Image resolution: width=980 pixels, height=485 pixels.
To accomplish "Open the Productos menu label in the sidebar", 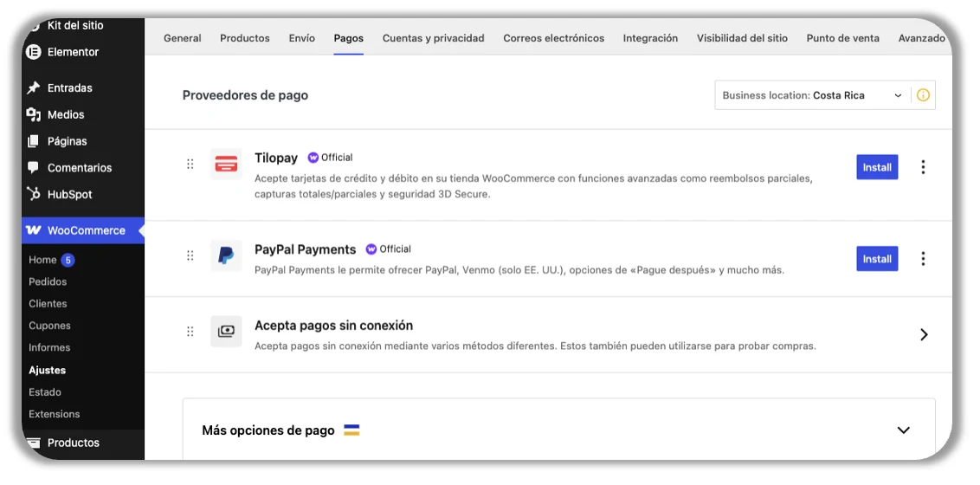I will point(73,443).
